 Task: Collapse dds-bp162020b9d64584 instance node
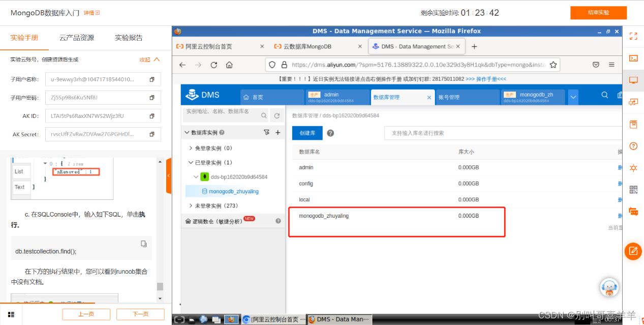tap(197, 177)
